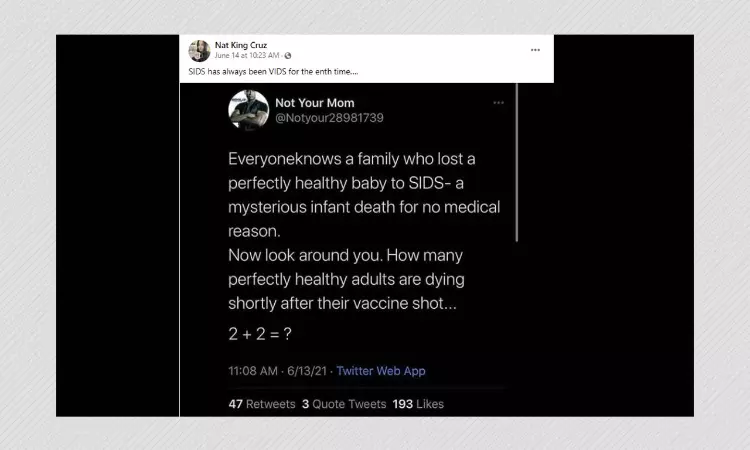Click the @Notyour28981739 handle
750x450 pixels.
coord(329,118)
